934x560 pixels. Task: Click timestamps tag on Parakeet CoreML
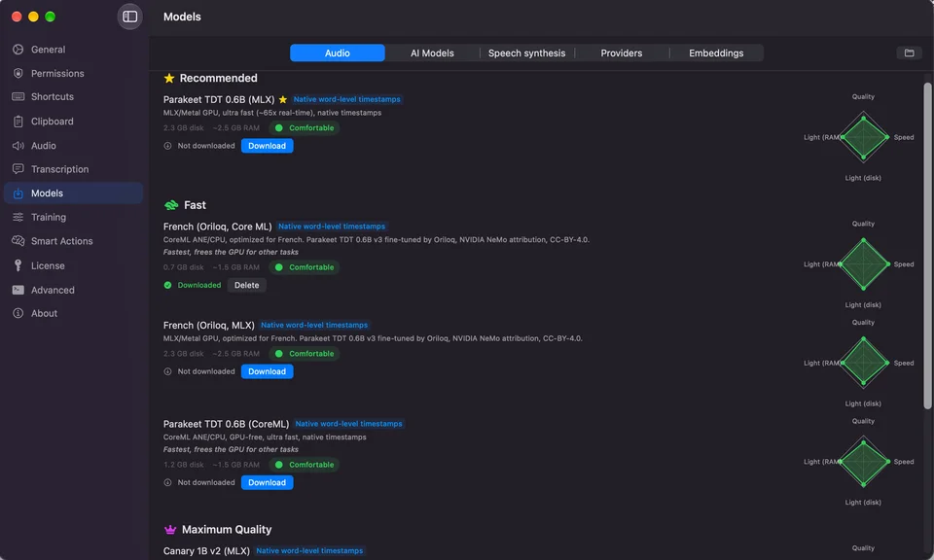tap(349, 424)
